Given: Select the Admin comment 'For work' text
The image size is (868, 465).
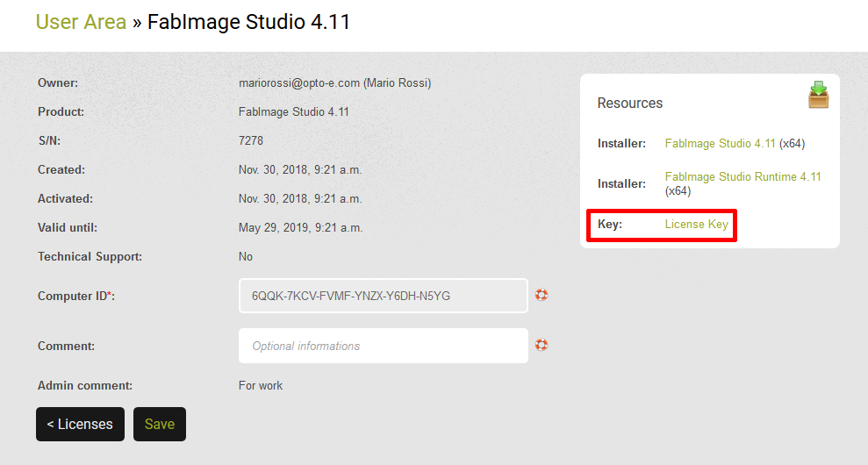Looking at the screenshot, I should click(260, 385).
